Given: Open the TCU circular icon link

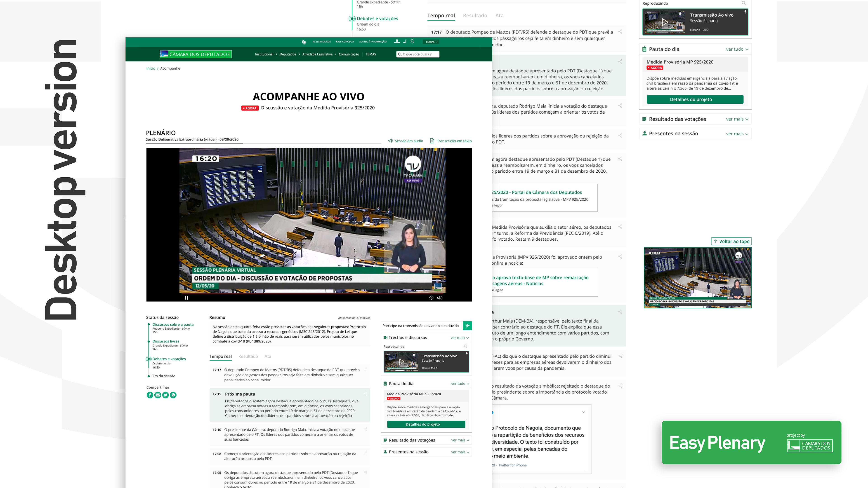Looking at the screenshot, I should tap(412, 41).
